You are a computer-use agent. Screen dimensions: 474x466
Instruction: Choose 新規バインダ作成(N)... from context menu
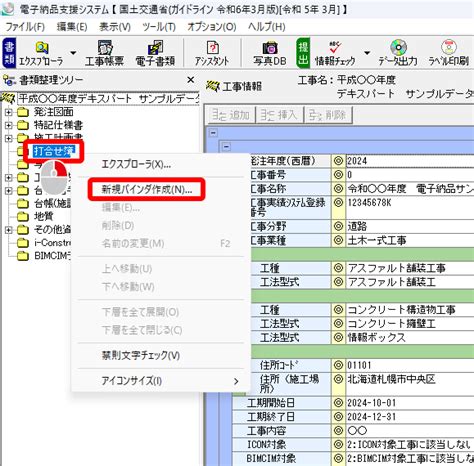tap(147, 189)
